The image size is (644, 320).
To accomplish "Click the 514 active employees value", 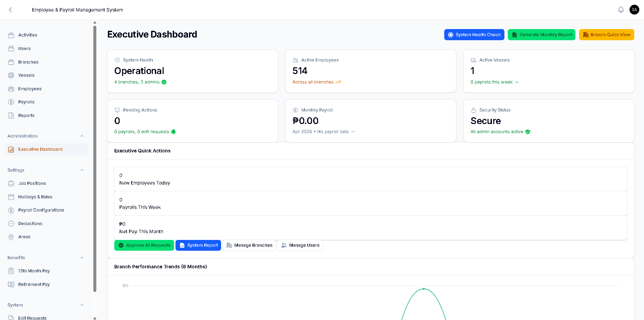I will click(x=300, y=71).
